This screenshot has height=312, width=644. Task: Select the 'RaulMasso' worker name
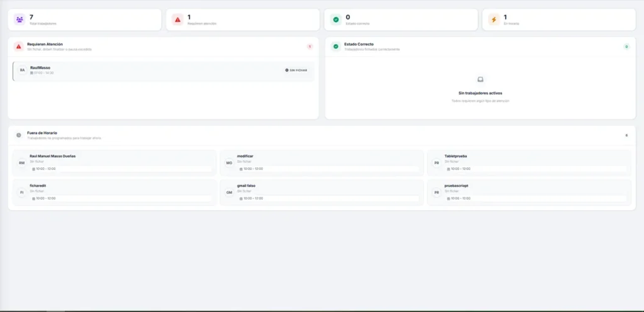(40, 68)
